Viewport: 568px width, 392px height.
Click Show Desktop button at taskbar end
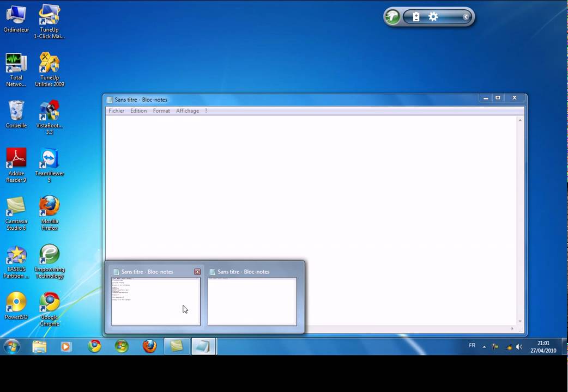coord(564,346)
